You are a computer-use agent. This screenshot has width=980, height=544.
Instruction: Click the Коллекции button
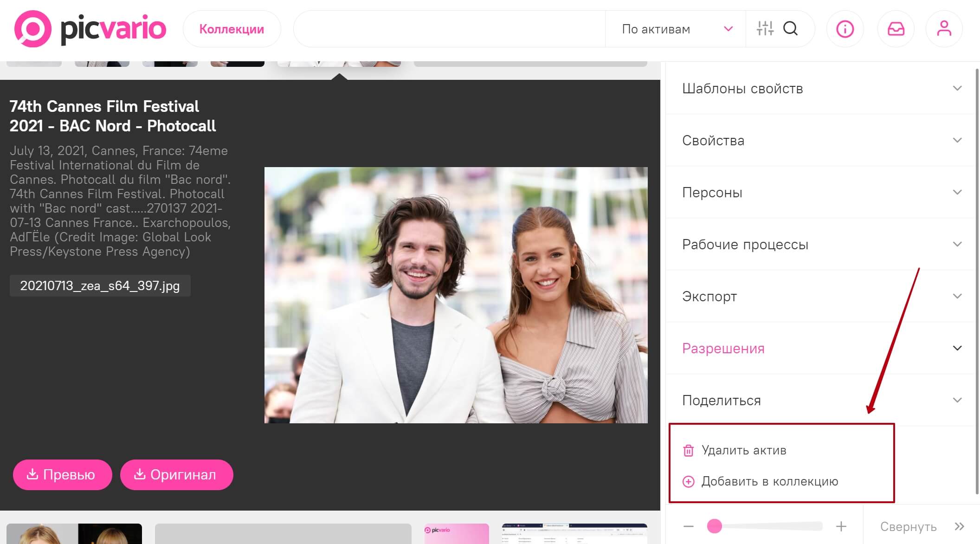pos(232,29)
